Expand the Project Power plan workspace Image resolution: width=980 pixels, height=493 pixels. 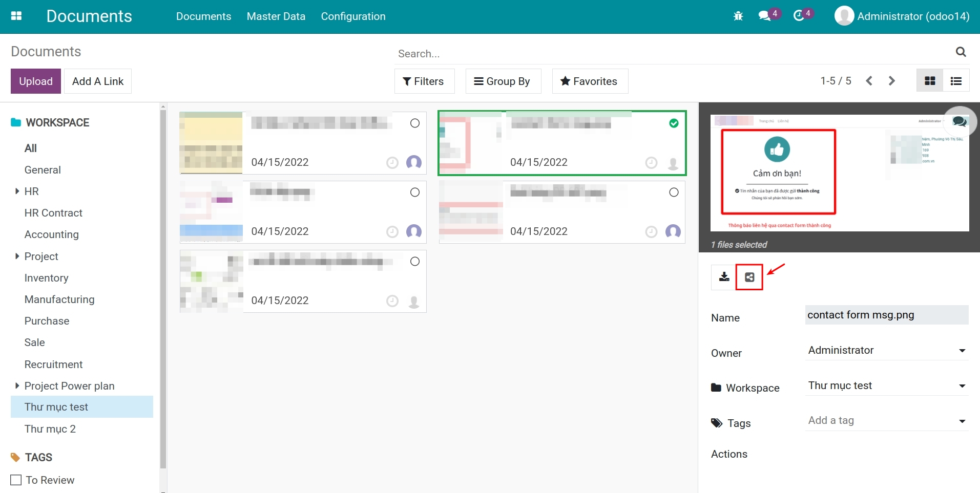pyautogui.click(x=16, y=385)
